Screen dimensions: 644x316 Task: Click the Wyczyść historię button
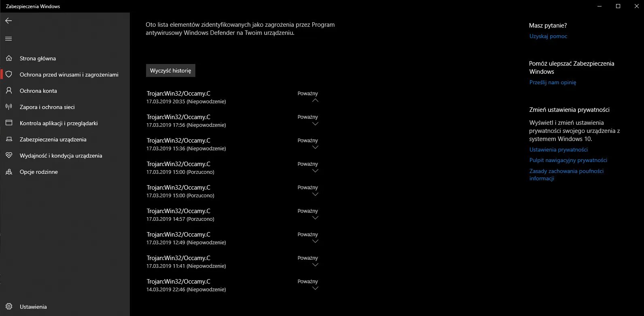pos(171,70)
